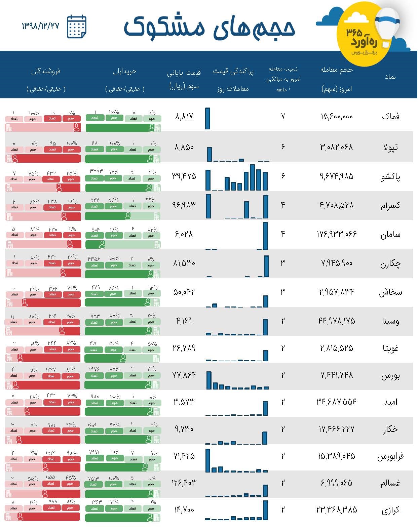418x532 pixels.
Task: Select the قیمت پایانی سهم column header
Action: pyautogui.click(x=184, y=79)
